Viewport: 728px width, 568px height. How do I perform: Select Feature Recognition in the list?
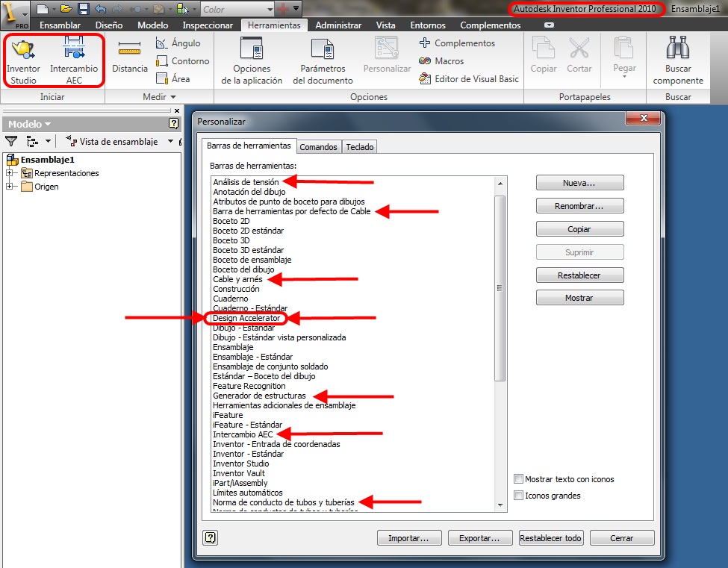click(249, 386)
